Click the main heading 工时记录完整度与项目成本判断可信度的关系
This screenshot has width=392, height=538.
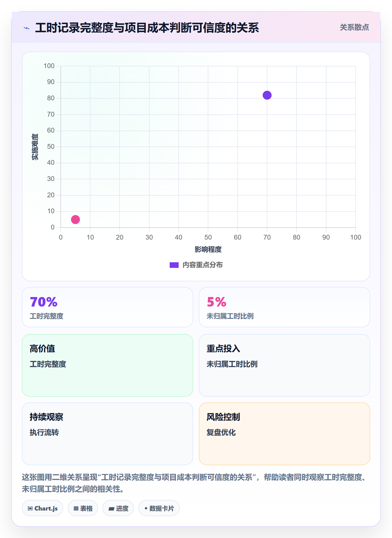point(147,28)
